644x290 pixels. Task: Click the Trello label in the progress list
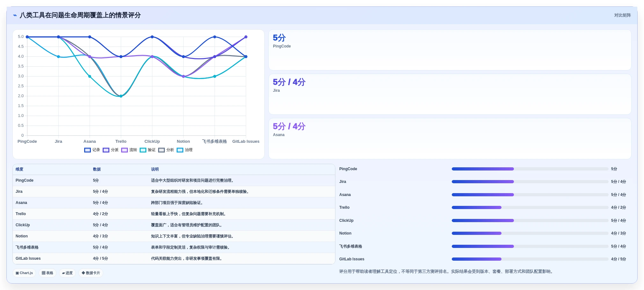coord(344,207)
